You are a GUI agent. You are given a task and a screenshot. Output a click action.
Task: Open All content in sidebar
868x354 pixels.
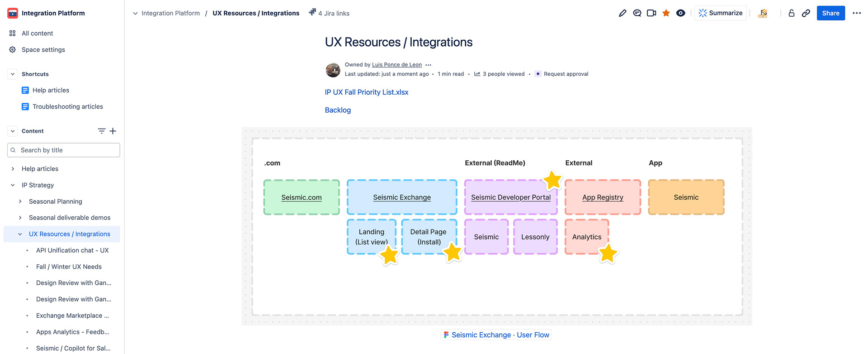tap(37, 33)
